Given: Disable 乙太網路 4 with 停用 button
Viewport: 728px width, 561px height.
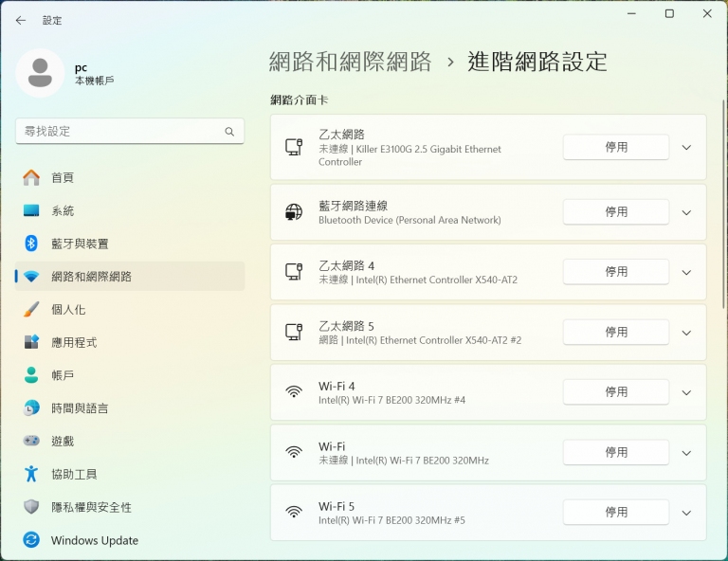Looking at the screenshot, I should click(x=615, y=272).
